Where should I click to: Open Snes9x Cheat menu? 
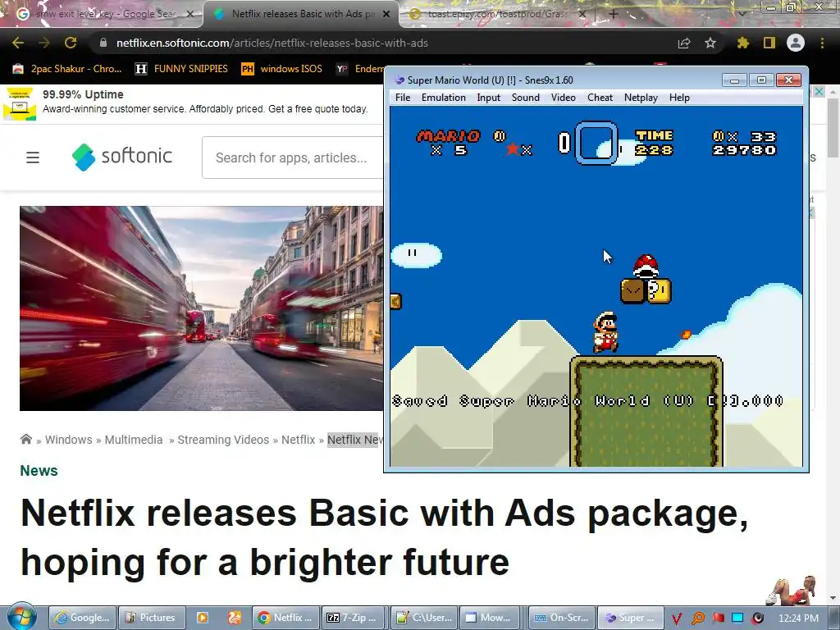click(600, 98)
